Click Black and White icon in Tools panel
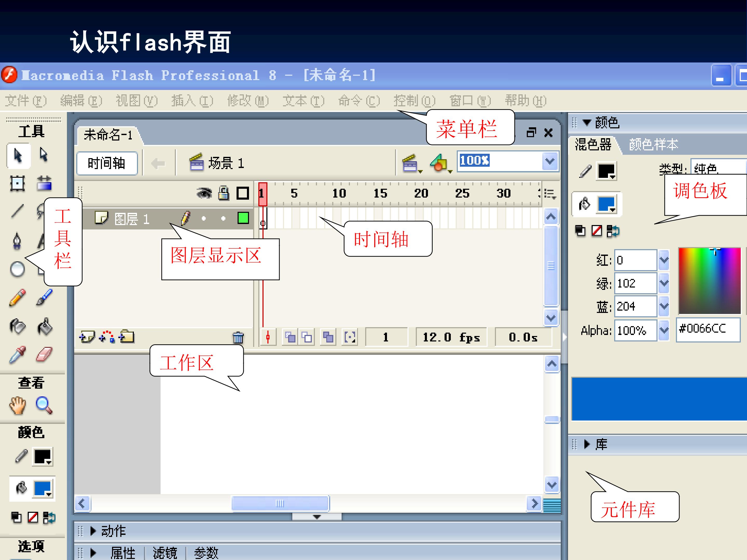Screen dimensions: 747x560 [17, 517]
